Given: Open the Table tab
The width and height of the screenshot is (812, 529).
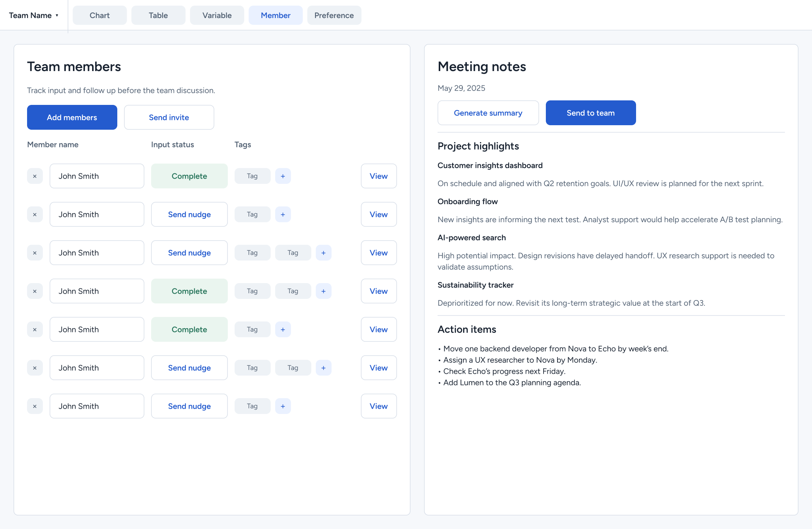Looking at the screenshot, I should [x=158, y=15].
